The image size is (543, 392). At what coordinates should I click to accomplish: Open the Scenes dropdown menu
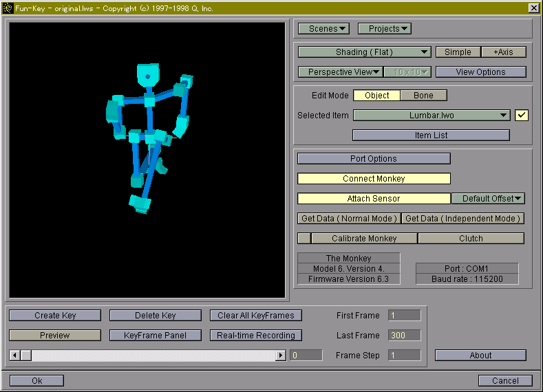pyautogui.click(x=323, y=29)
